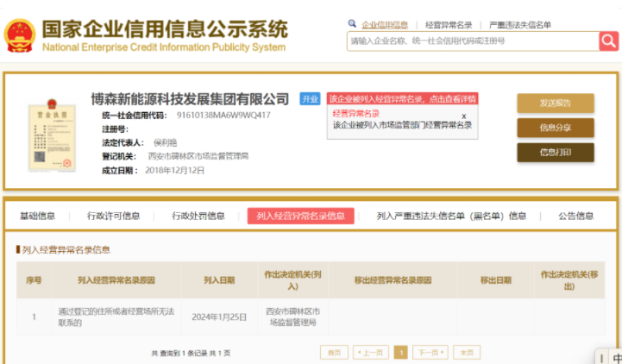Image resolution: width=622 pixels, height=364 pixels.
Task: Select the credit code 91610138MA6W9WQ417
Action: [223, 116]
